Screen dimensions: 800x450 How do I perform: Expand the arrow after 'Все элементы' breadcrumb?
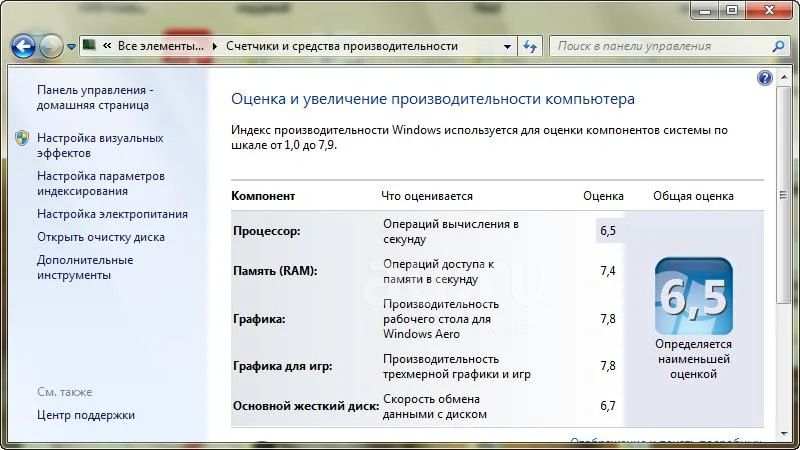[x=215, y=46]
